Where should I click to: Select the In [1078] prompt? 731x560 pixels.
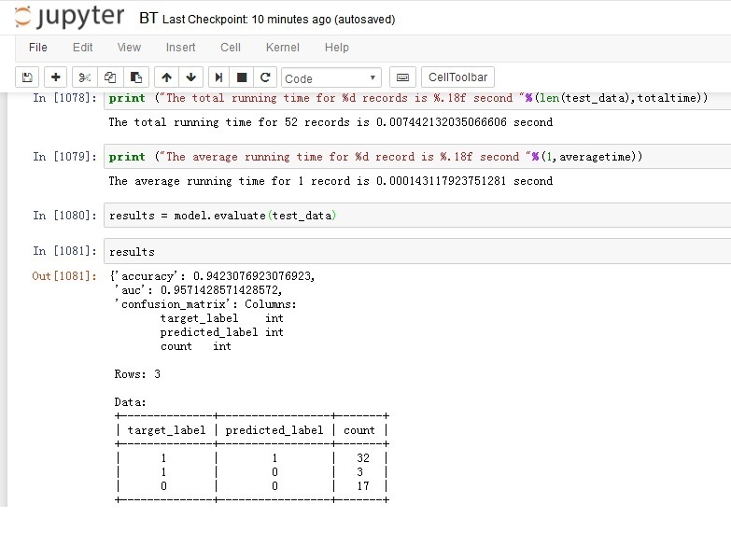(x=64, y=98)
